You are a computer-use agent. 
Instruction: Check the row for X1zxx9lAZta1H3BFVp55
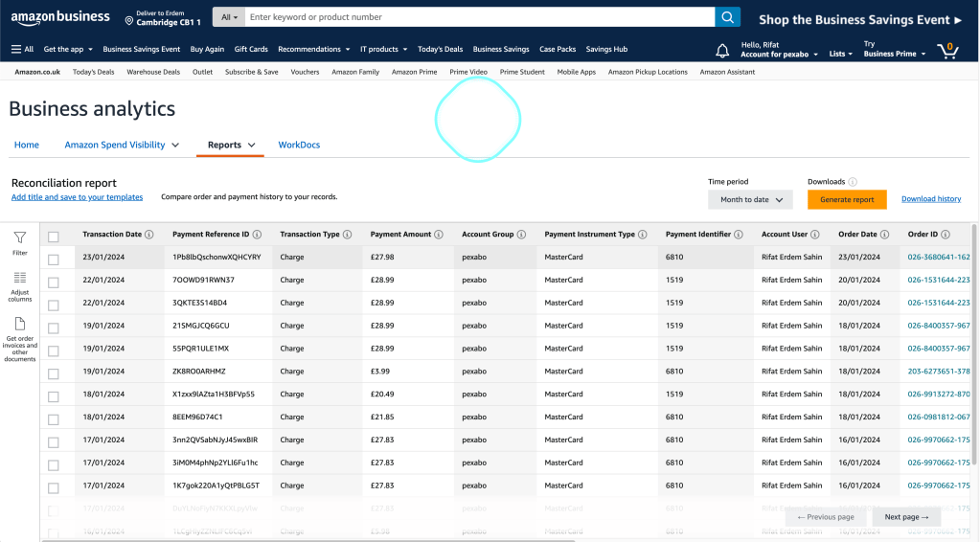(53, 396)
